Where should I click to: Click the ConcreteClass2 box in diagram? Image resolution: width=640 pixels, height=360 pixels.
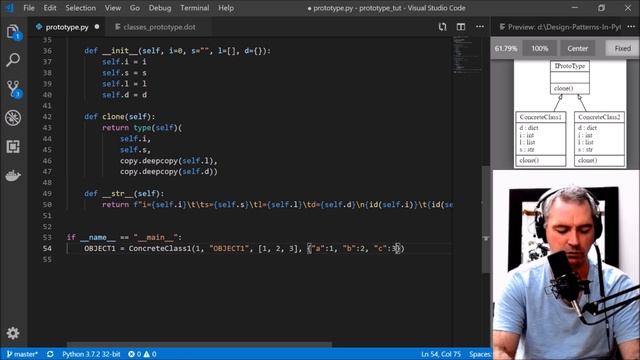pyautogui.click(x=599, y=139)
